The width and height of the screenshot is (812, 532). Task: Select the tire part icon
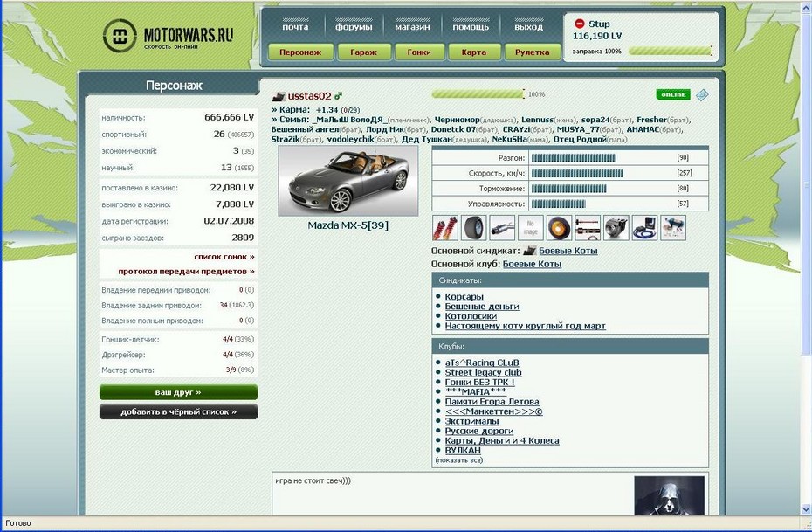[474, 228]
